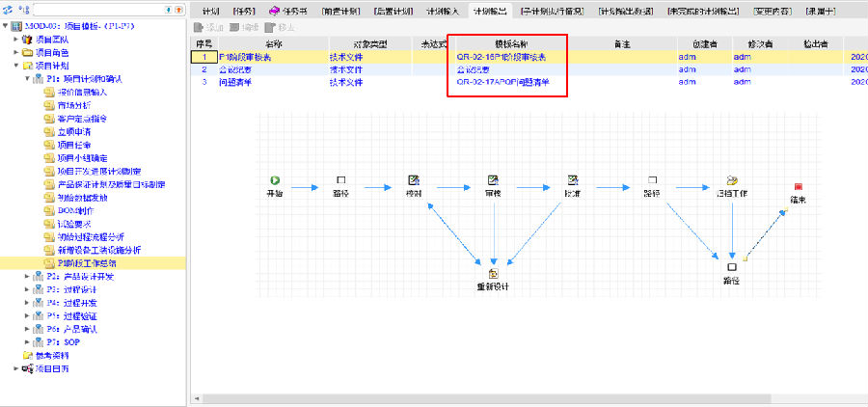Image resolution: width=868 pixels, height=407 pixels.
Task: Click the blue down-arrow search button
Action: 169,10
